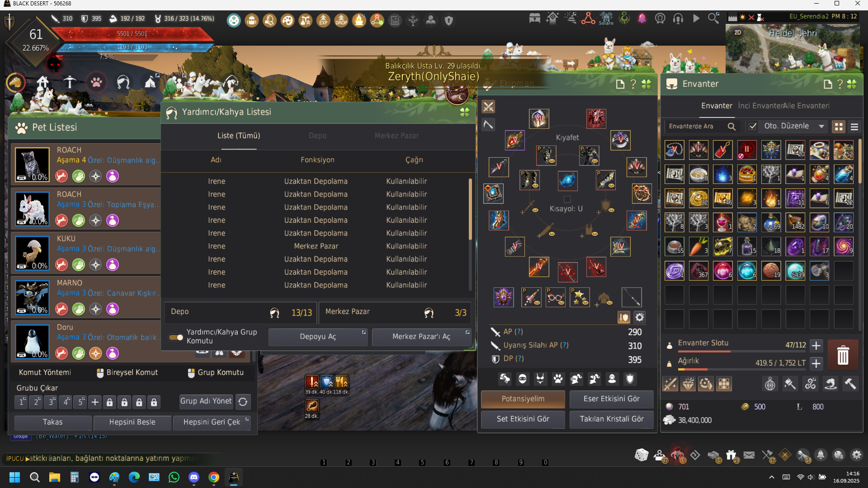Click the EXP buff icon in top bar

click(x=323, y=20)
